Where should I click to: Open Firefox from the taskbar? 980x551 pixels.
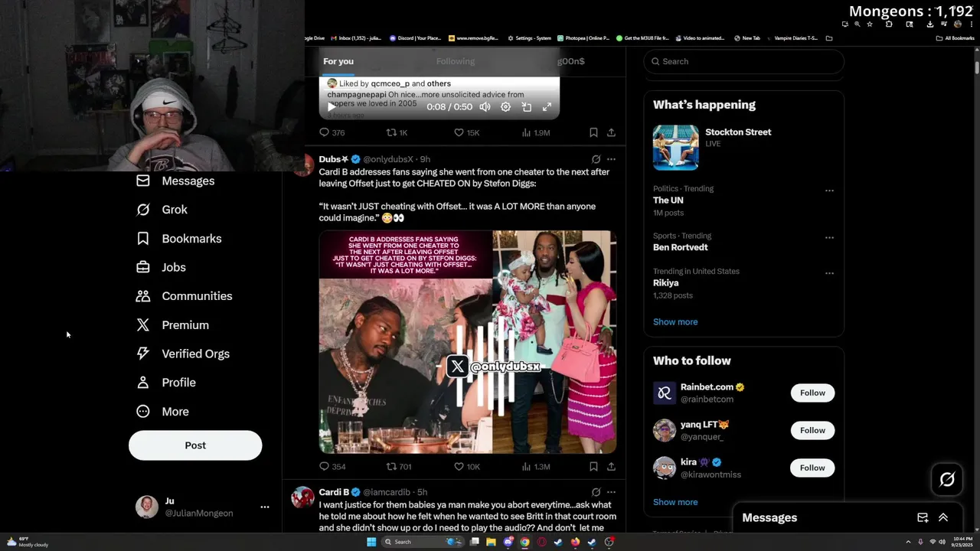click(x=575, y=542)
